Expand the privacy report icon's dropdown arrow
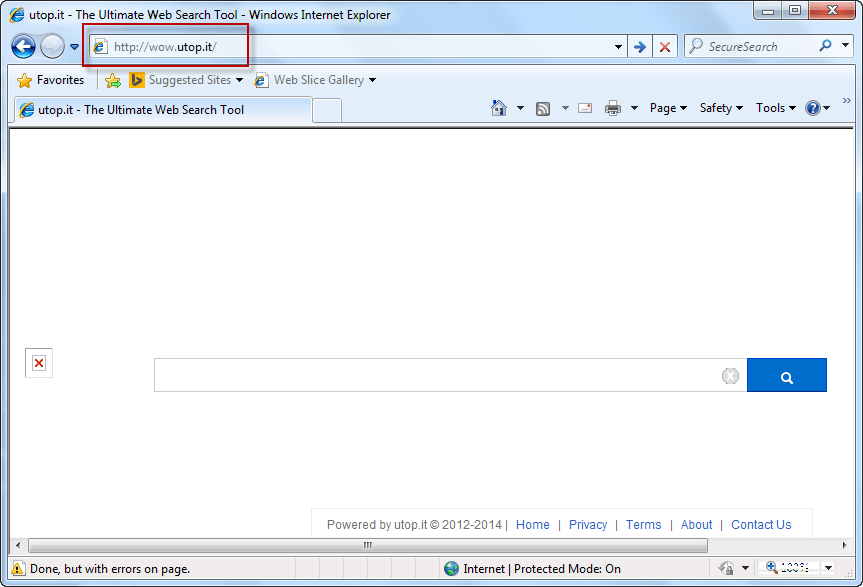The width and height of the screenshot is (863, 587). pos(745,568)
